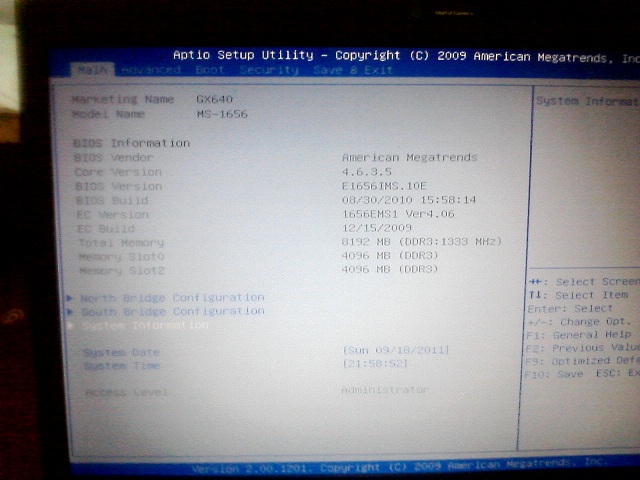Click the Core Version value 4.6.3.5
This screenshot has height=480, width=640.
(367, 172)
